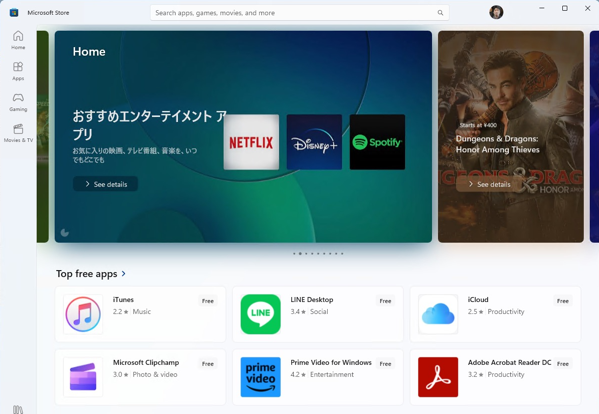This screenshot has width=599, height=414.
Task: Click the Free button for iTunes
Action: click(x=207, y=301)
